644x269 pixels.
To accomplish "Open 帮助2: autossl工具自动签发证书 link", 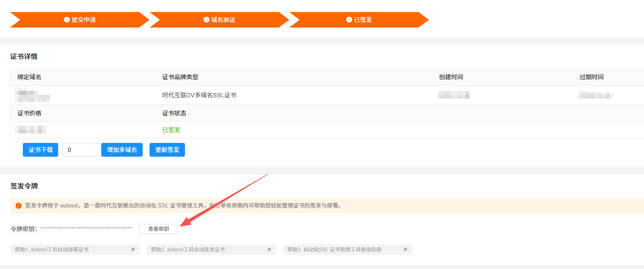I will click(x=188, y=250).
